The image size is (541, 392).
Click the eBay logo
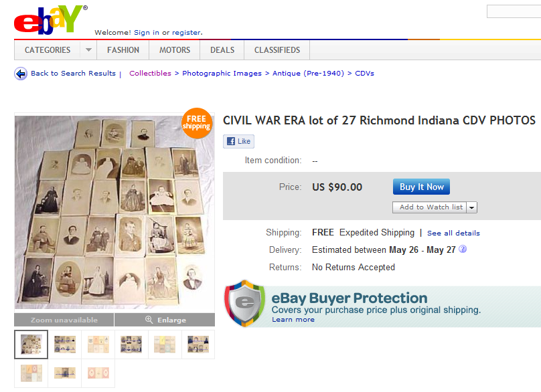50,20
